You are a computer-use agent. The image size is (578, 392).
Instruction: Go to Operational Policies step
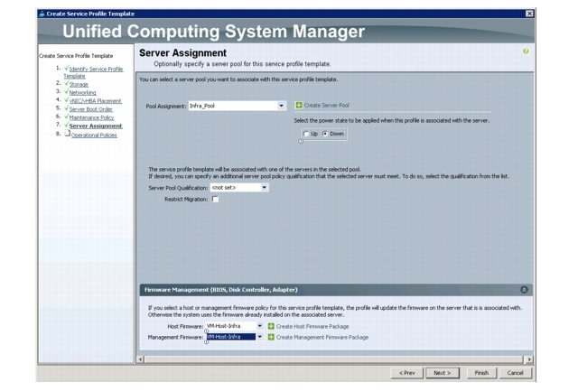94,135
